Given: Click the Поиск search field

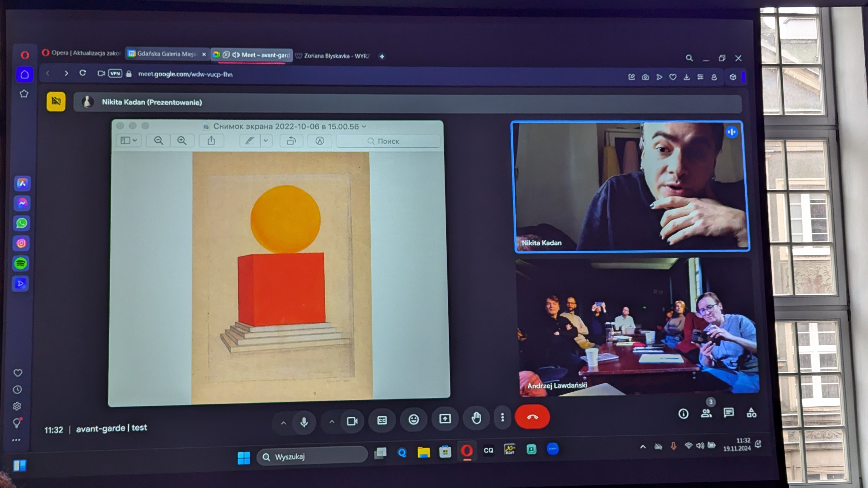Looking at the screenshot, I should coord(388,141).
